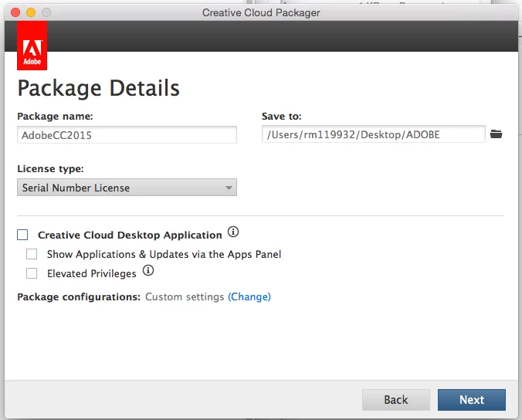Click the Save to: label
The width and height of the screenshot is (522, 420).
click(x=282, y=116)
